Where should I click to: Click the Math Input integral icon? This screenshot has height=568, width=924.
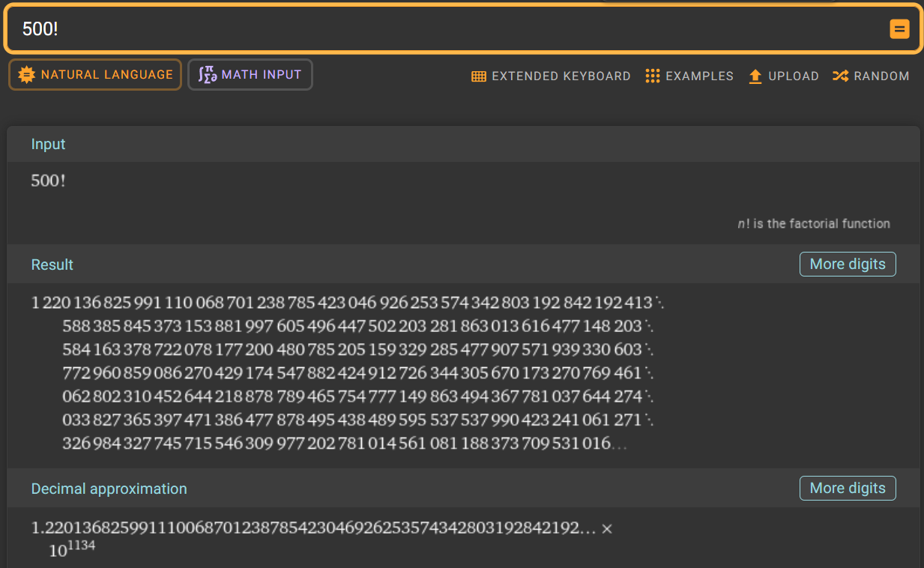pyautogui.click(x=207, y=75)
